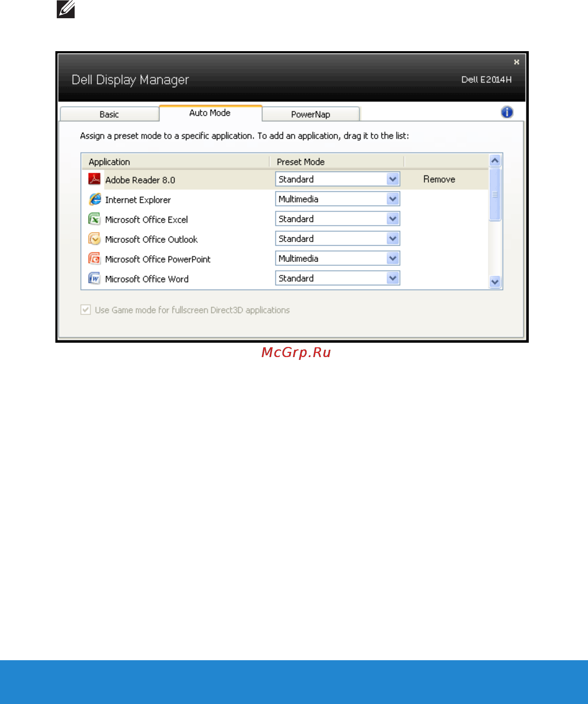Click the Adobe Reader 8.0 icon
This screenshot has height=704, width=588.
94,179
